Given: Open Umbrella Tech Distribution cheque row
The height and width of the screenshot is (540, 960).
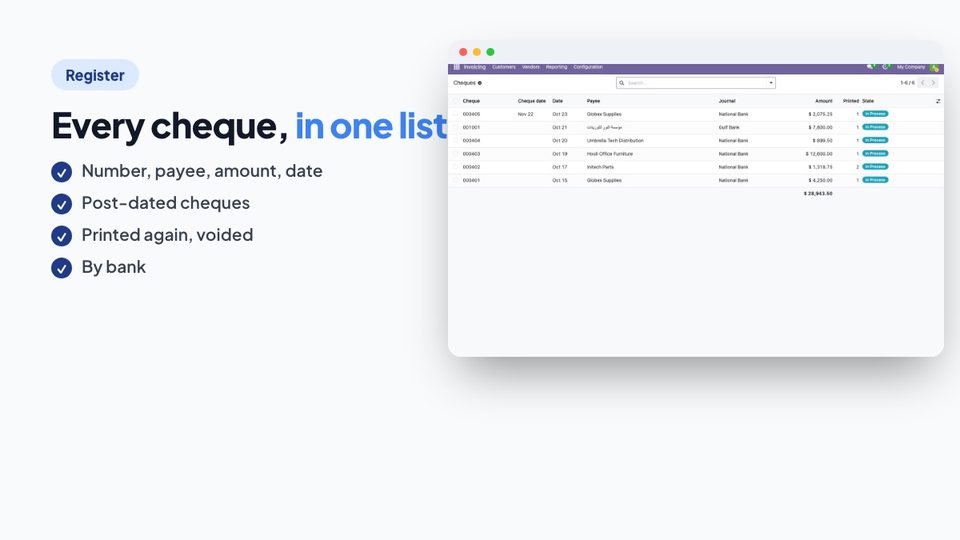Looking at the screenshot, I should (x=696, y=140).
